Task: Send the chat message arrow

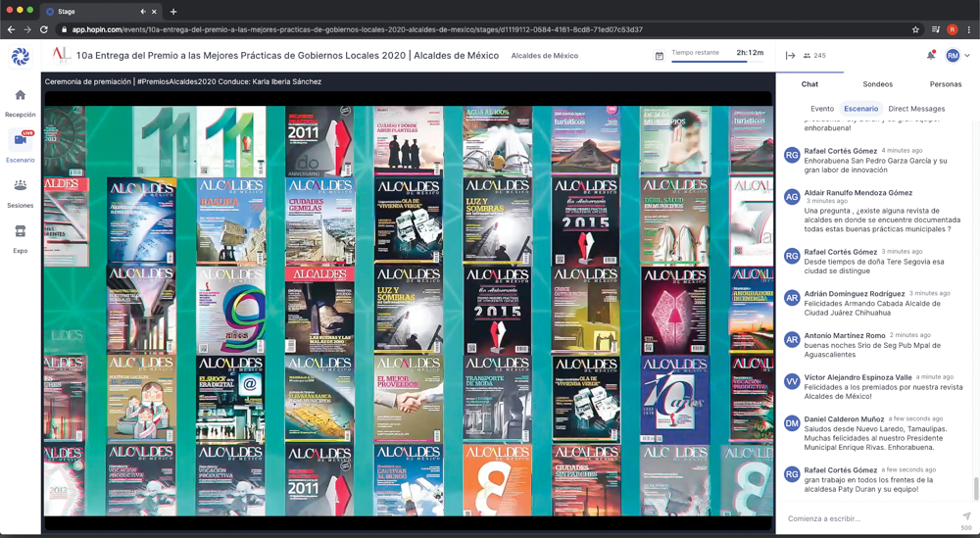Action: [966, 516]
